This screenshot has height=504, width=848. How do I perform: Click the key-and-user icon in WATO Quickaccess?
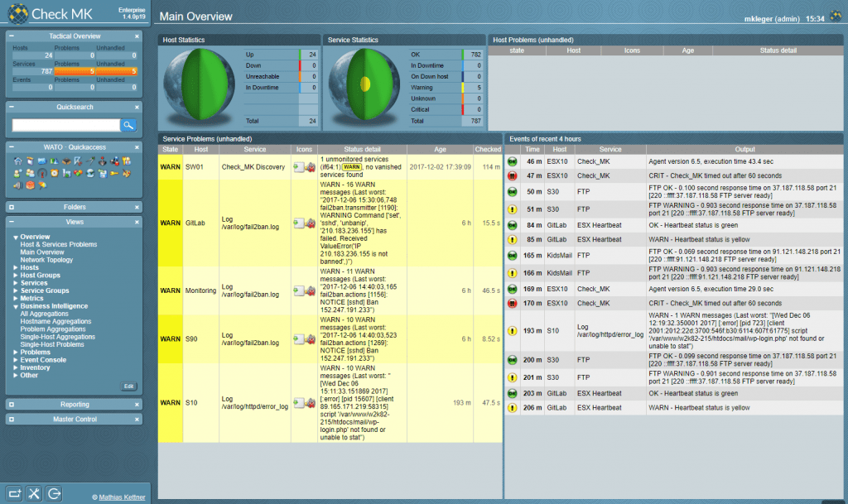126,161
